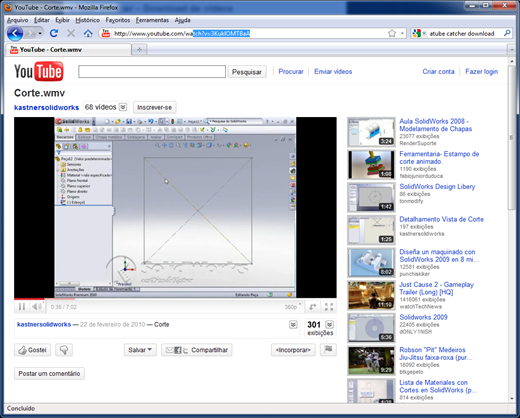Bookmark this page with the star icon
Screen dimensions: 520x418
click(392, 33)
